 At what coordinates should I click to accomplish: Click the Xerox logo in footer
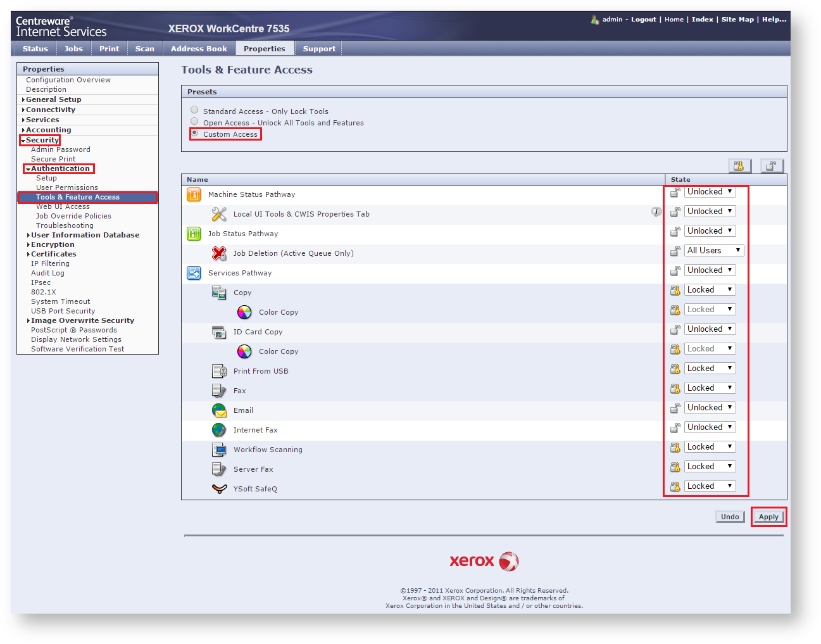484,561
